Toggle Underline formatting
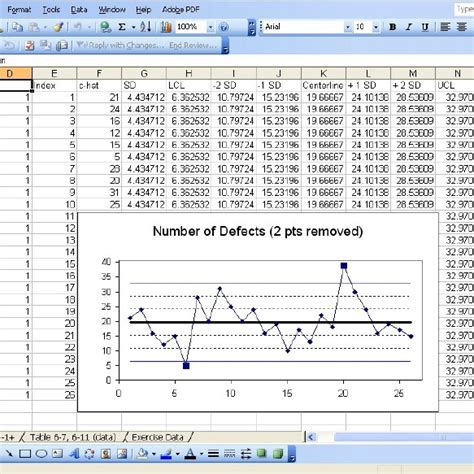The width and height of the screenshot is (474, 474). click(425, 27)
